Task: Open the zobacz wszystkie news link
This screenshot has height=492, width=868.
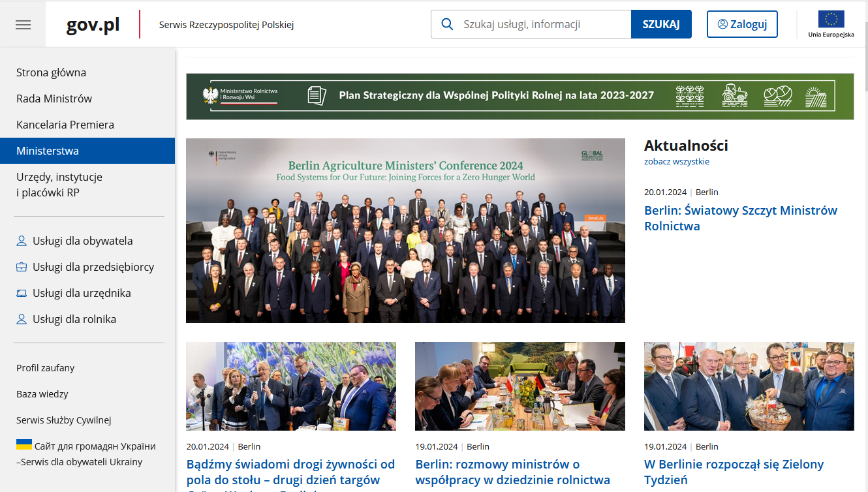Action: point(676,161)
